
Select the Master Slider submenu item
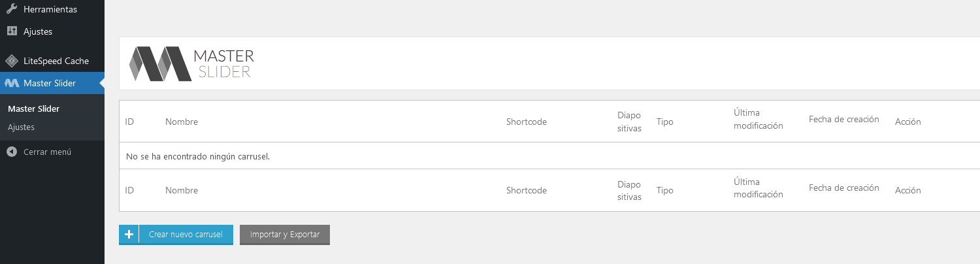[x=33, y=108]
